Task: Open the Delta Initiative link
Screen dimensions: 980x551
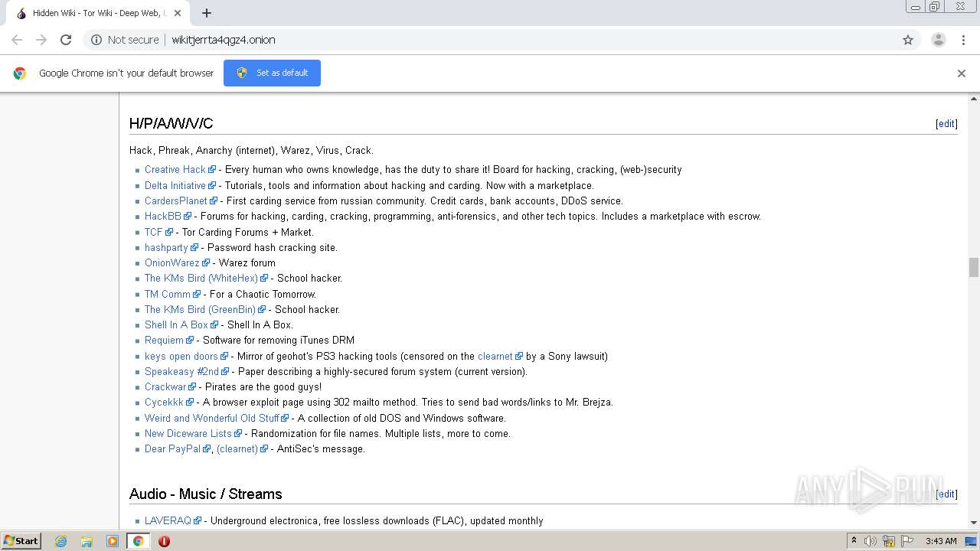Action: click(175, 185)
